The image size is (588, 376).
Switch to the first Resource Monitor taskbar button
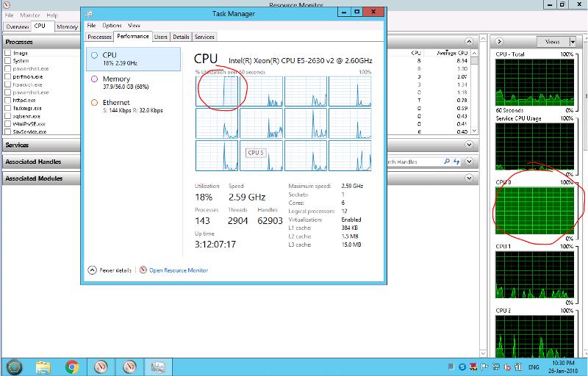click(101, 367)
